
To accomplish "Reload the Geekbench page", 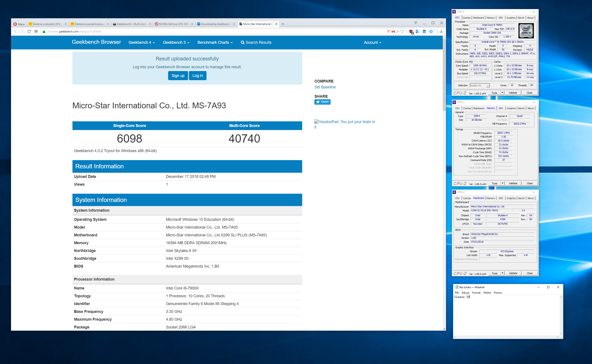I will coord(29,31).
